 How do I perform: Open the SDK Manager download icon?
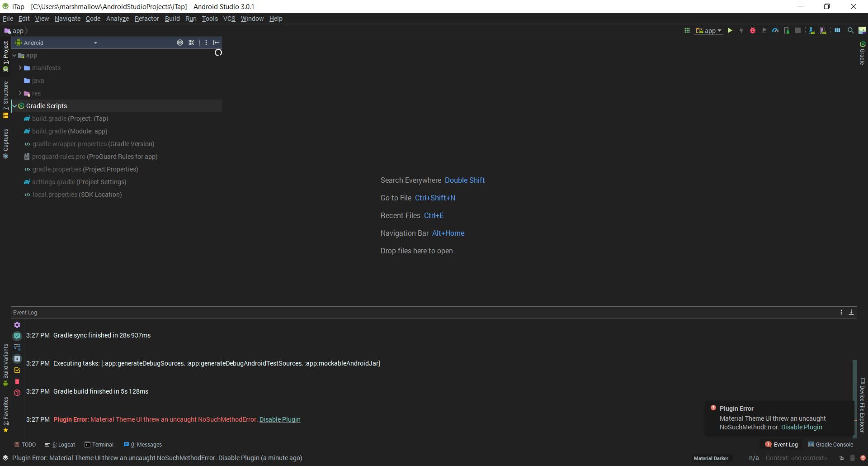pos(812,30)
